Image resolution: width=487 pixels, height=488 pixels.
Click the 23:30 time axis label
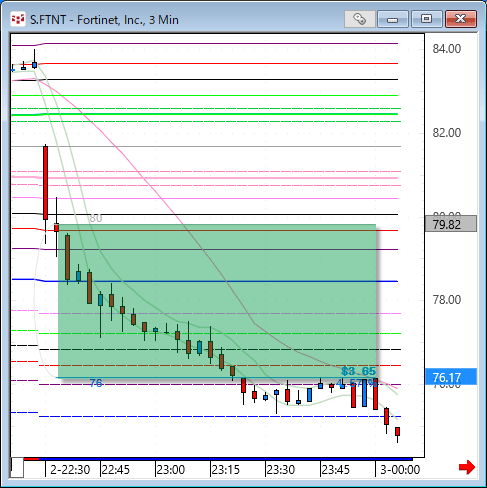(x=281, y=470)
